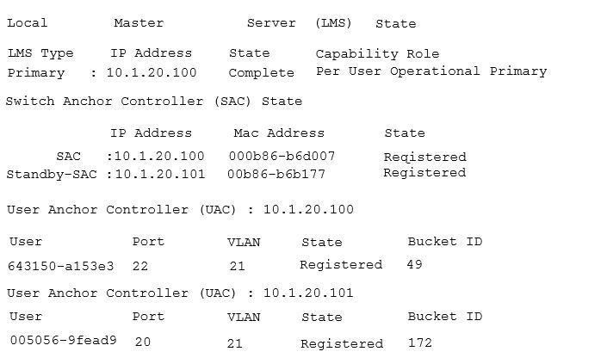Click the port value 22

[x=140, y=266]
